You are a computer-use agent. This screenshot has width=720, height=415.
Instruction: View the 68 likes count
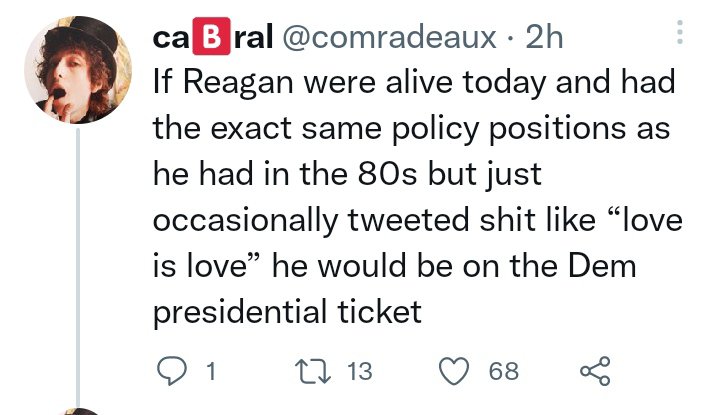(x=503, y=371)
